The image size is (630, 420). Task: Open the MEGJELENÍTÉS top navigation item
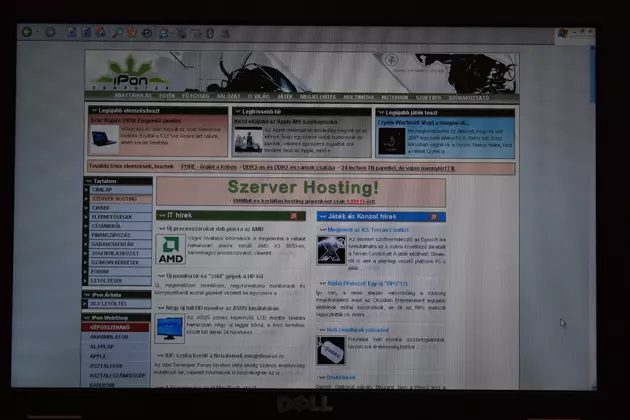pos(317,97)
